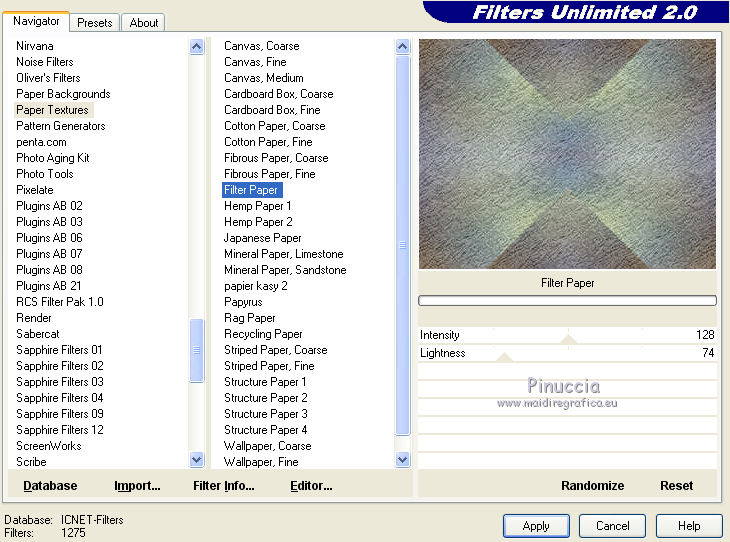Open Help
This screenshot has height=542, width=730.
[x=689, y=526]
